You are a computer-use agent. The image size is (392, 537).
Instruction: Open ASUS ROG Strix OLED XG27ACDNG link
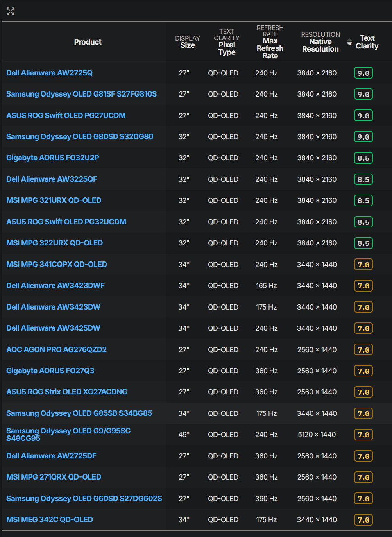(x=67, y=392)
